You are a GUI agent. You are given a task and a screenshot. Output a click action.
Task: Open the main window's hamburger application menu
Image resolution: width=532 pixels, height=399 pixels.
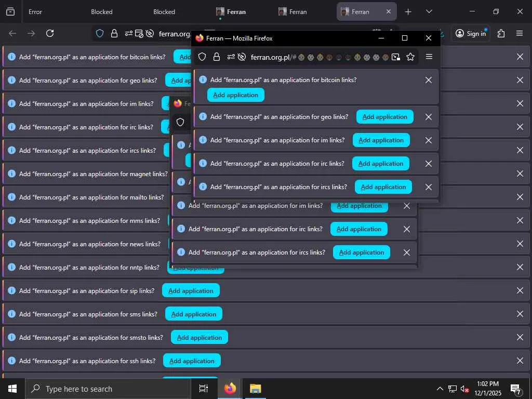click(520, 33)
